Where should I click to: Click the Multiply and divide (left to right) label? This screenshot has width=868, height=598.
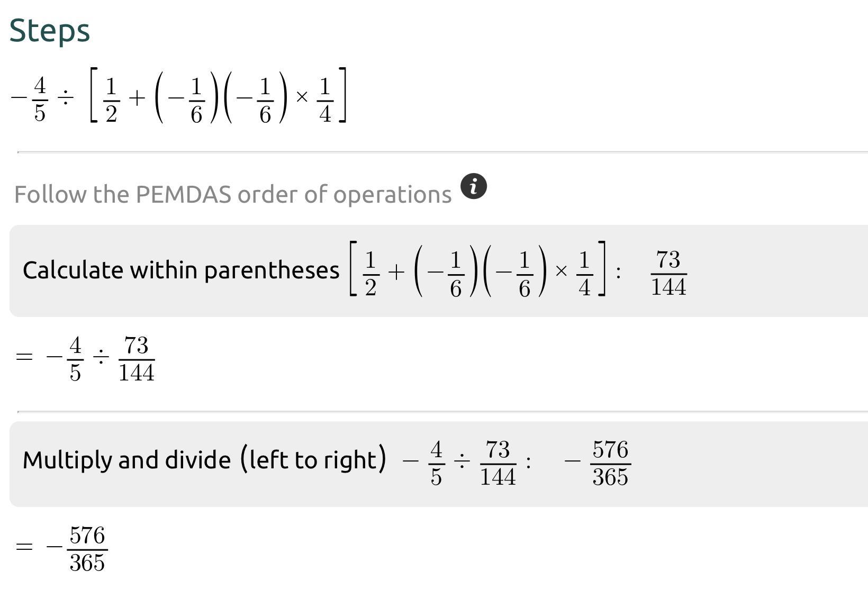pos(204,459)
